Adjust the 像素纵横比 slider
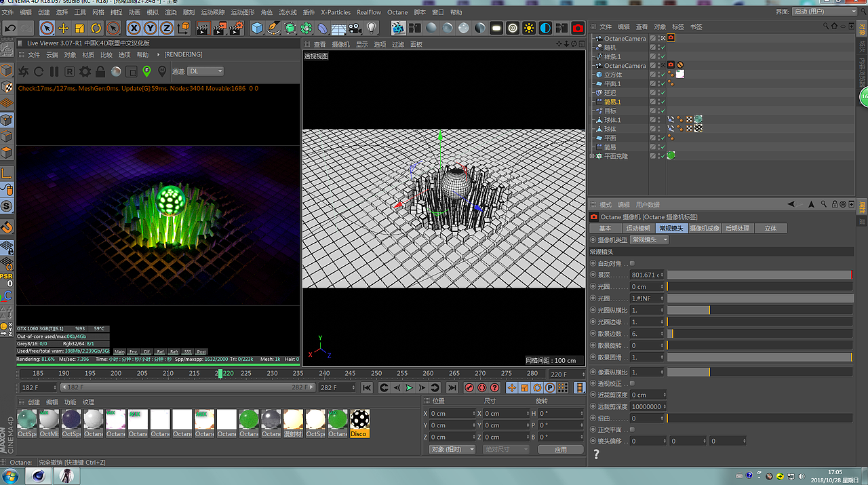The width and height of the screenshot is (868, 485). (759, 372)
